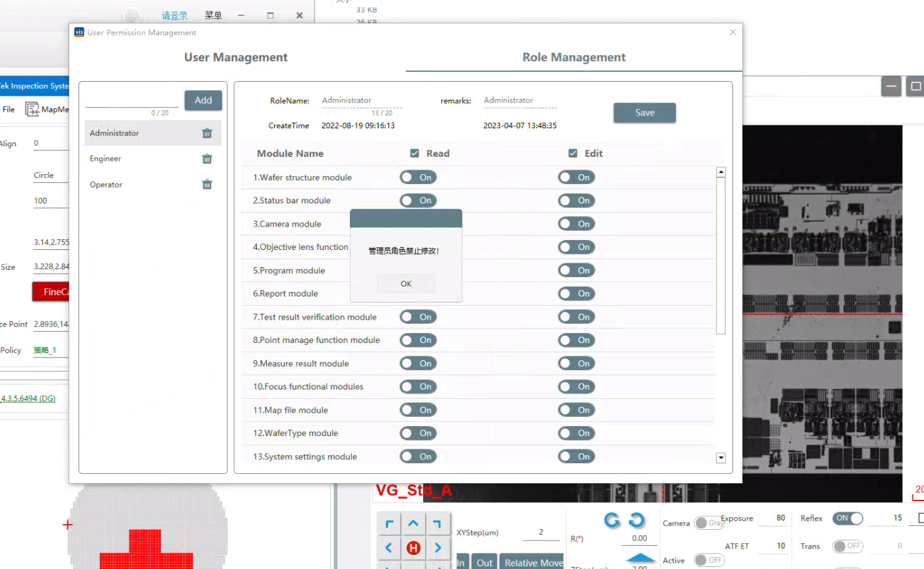Select the Administrator role in list
924x569 pixels.
(153, 133)
